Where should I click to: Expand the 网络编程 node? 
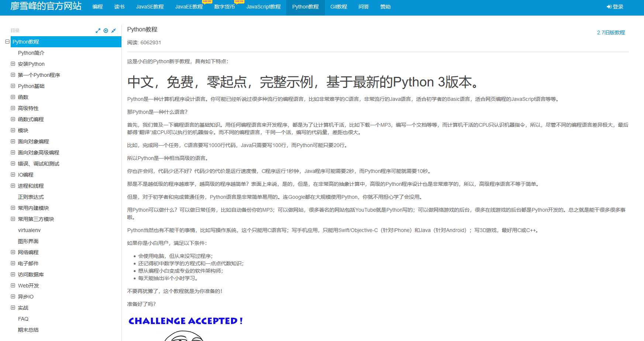[13, 252]
